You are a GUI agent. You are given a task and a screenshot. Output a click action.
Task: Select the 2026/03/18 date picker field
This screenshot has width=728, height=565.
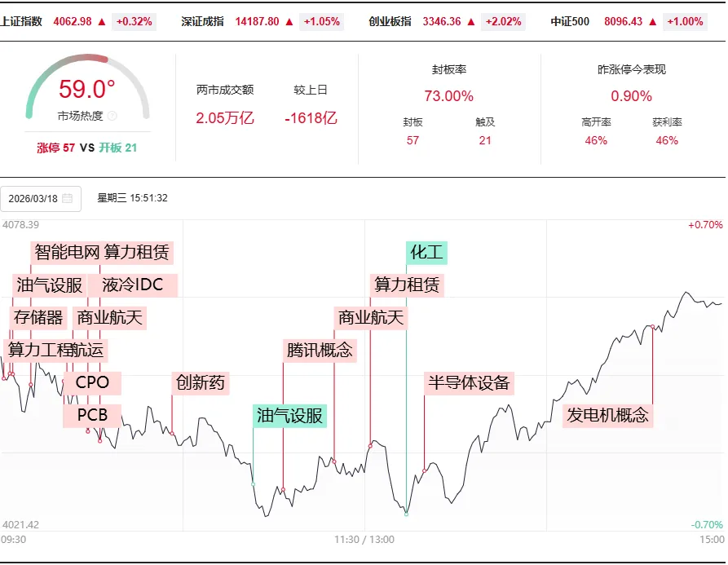point(41,199)
